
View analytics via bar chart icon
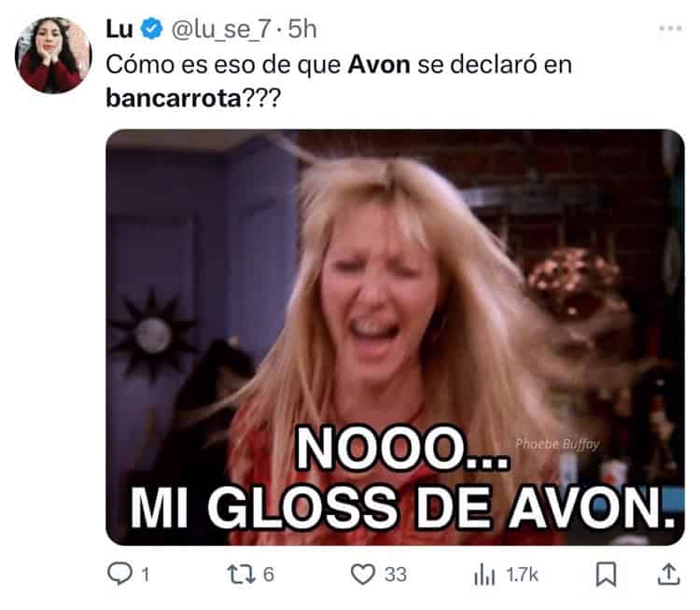(484, 575)
